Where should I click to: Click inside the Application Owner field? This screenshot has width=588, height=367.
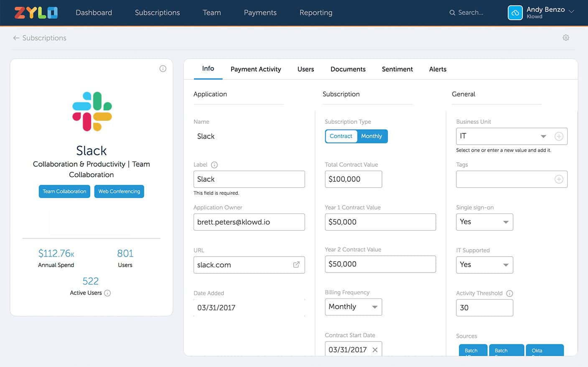249,222
